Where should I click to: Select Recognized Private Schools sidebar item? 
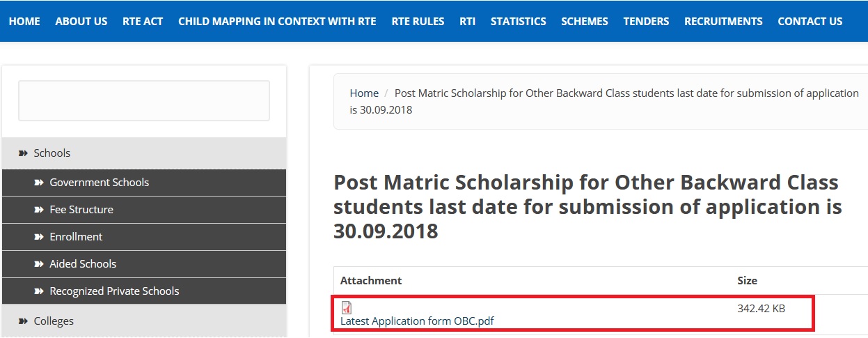coord(114,291)
